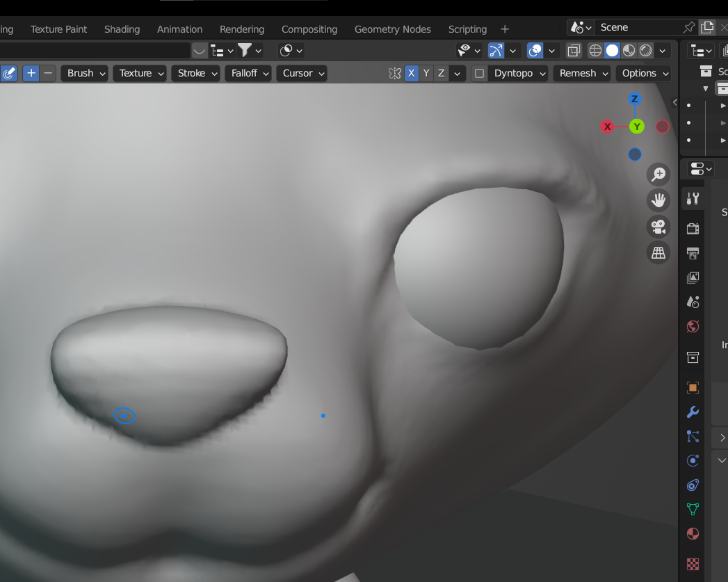Expand the Falloff dropdown
Viewport: 728px width, 582px height.
249,73
